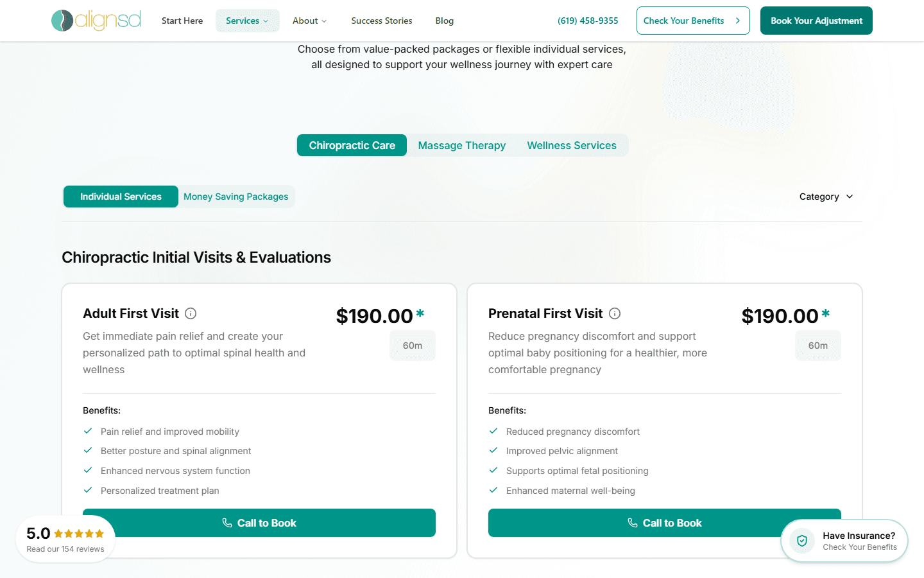Click the 60m duration badge on Adult First Visit
This screenshot has width=924, height=578.
413,345
